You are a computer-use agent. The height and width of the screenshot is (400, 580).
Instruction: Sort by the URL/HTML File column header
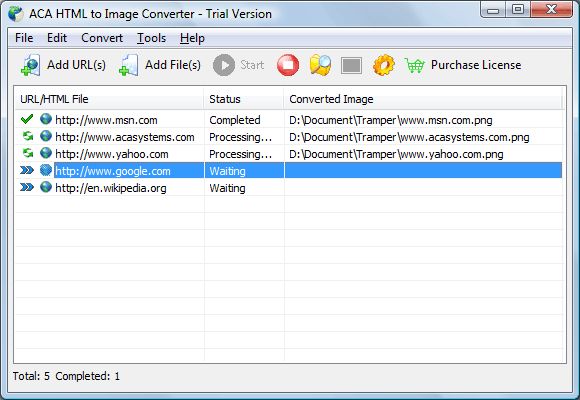click(109, 99)
